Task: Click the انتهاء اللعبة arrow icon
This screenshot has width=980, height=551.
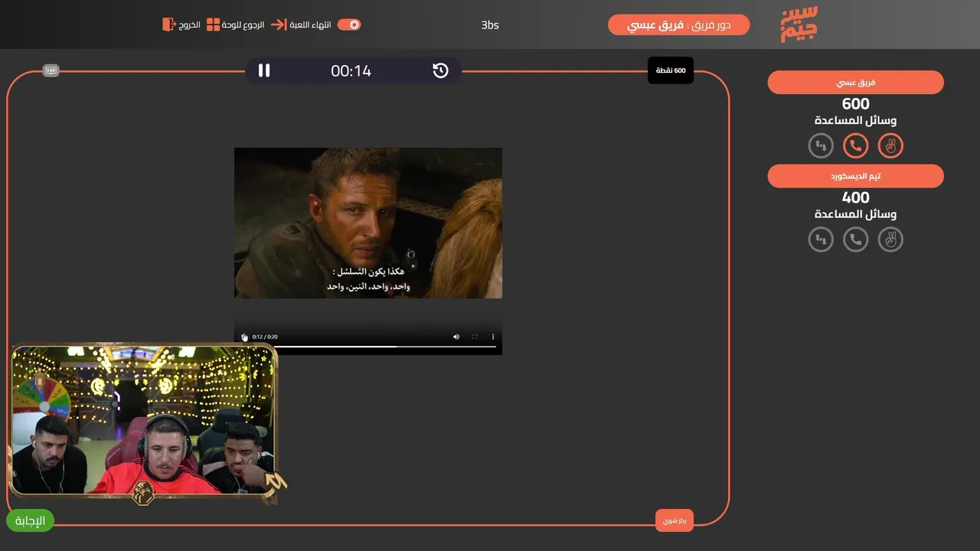Action: (278, 24)
